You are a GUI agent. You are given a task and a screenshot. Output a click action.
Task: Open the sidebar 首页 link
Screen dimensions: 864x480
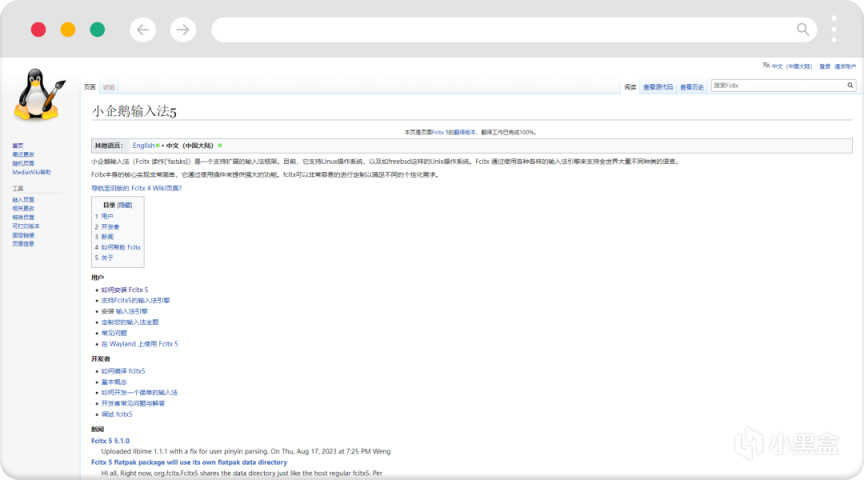(18, 145)
